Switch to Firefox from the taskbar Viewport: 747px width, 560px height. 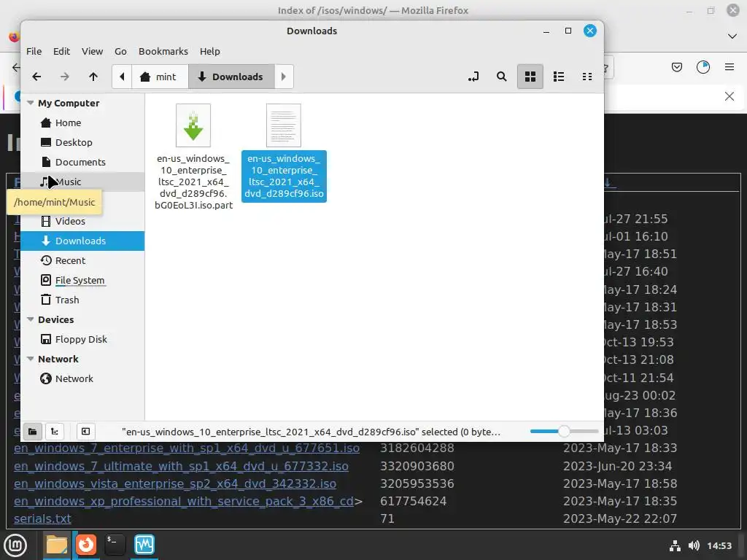point(86,545)
